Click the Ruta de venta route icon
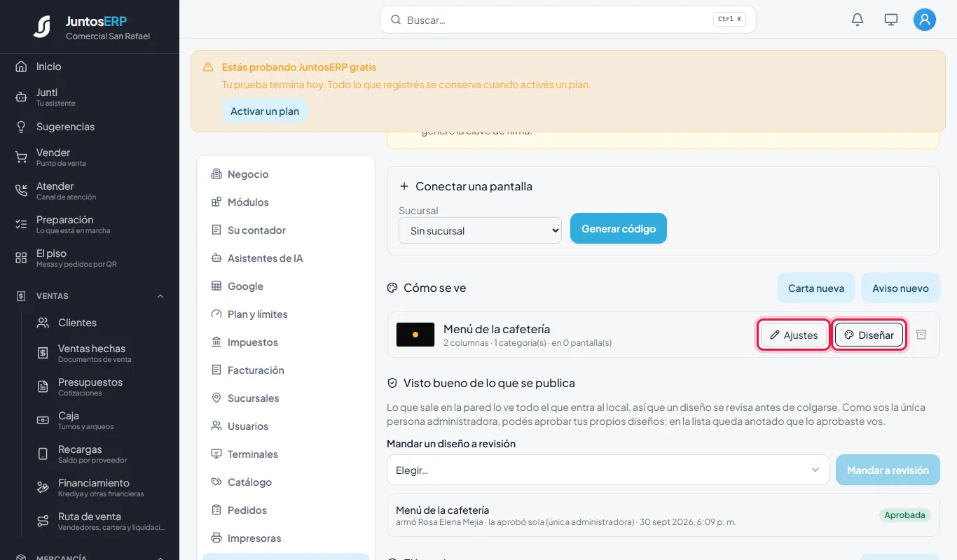 click(x=43, y=521)
